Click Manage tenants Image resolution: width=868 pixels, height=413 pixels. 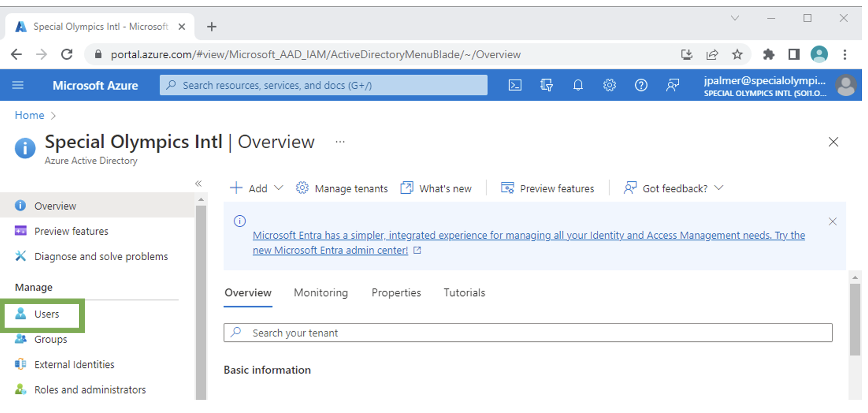pyautogui.click(x=342, y=188)
